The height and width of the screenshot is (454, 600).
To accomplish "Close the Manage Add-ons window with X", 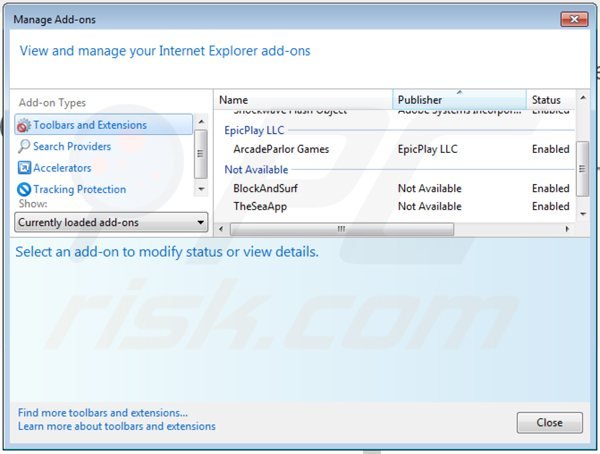I will pos(574,19).
